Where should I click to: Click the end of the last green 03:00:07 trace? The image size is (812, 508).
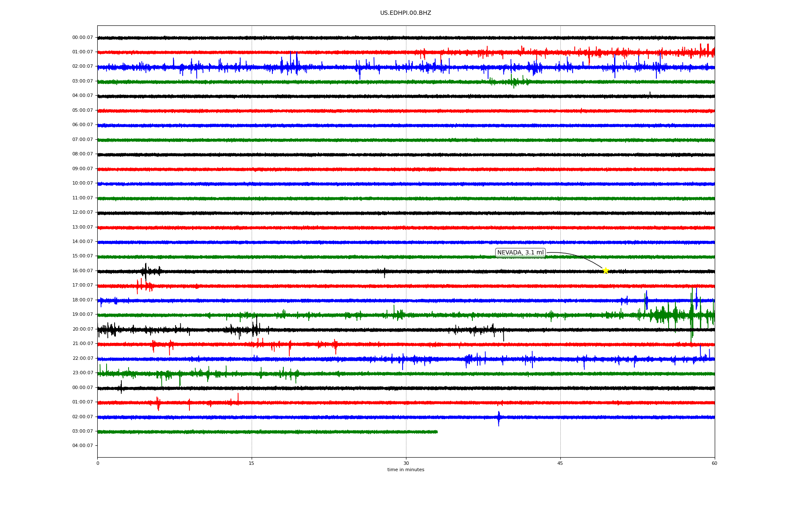click(436, 432)
